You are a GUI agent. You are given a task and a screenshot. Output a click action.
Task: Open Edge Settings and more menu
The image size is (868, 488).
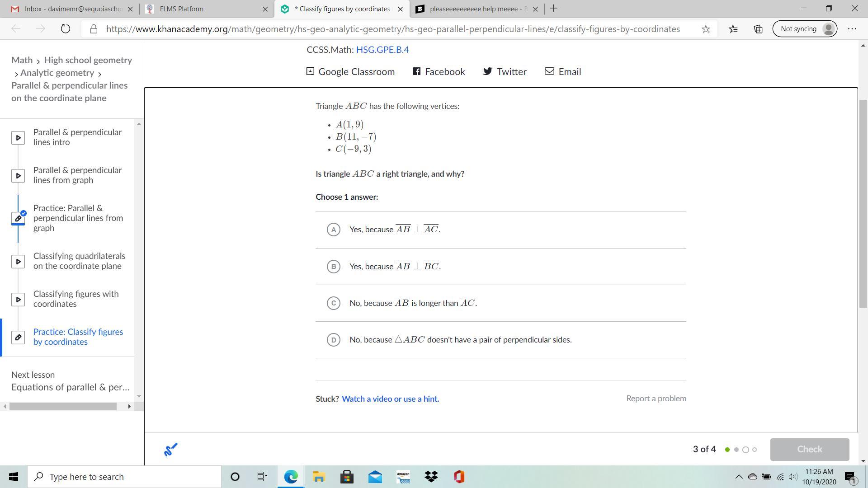pos(852,29)
